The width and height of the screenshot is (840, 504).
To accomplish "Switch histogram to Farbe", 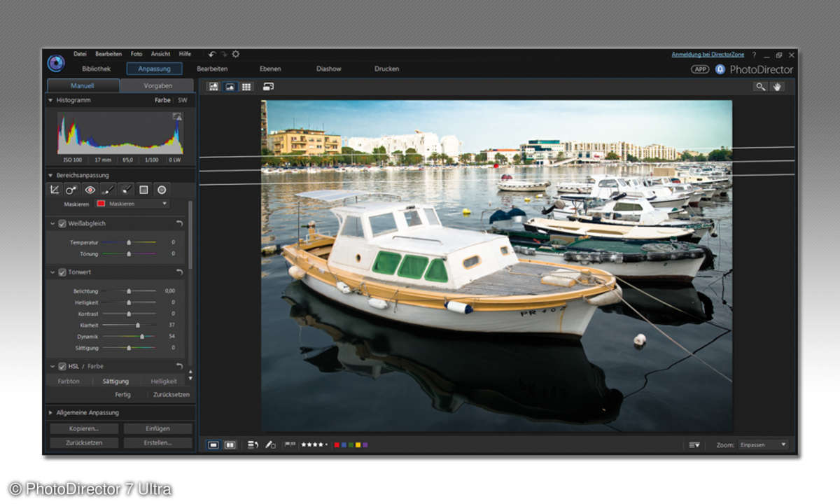I will pos(162,100).
